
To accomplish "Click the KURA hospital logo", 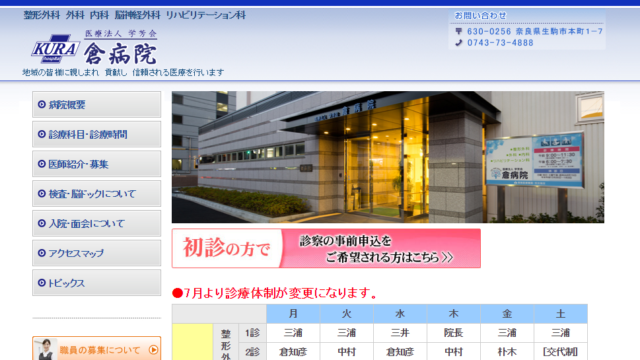I will pyautogui.click(x=56, y=49).
